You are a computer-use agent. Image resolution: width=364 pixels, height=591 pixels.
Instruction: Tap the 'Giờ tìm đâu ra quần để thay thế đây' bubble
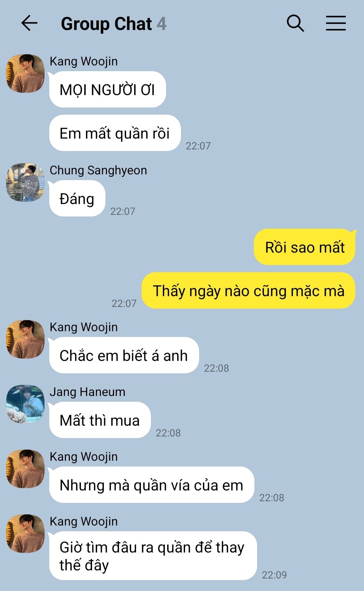pos(153,556)
